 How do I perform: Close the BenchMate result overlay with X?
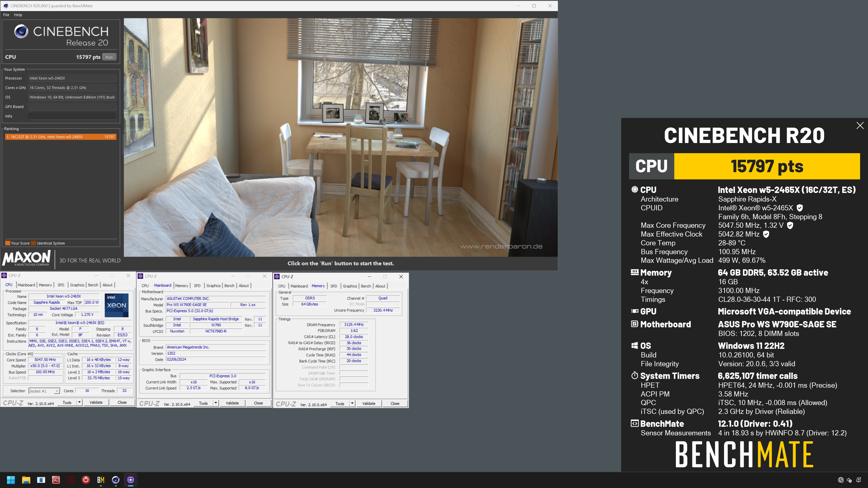860,126
